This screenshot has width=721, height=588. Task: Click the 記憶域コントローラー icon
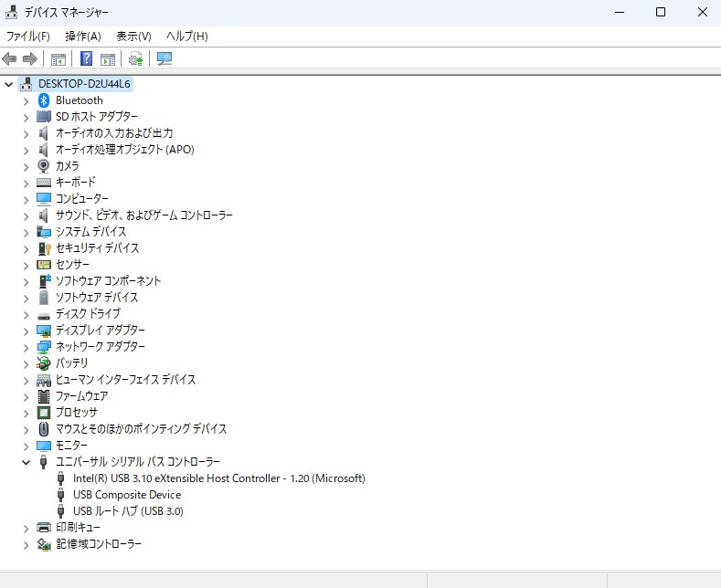click(44, 544)
